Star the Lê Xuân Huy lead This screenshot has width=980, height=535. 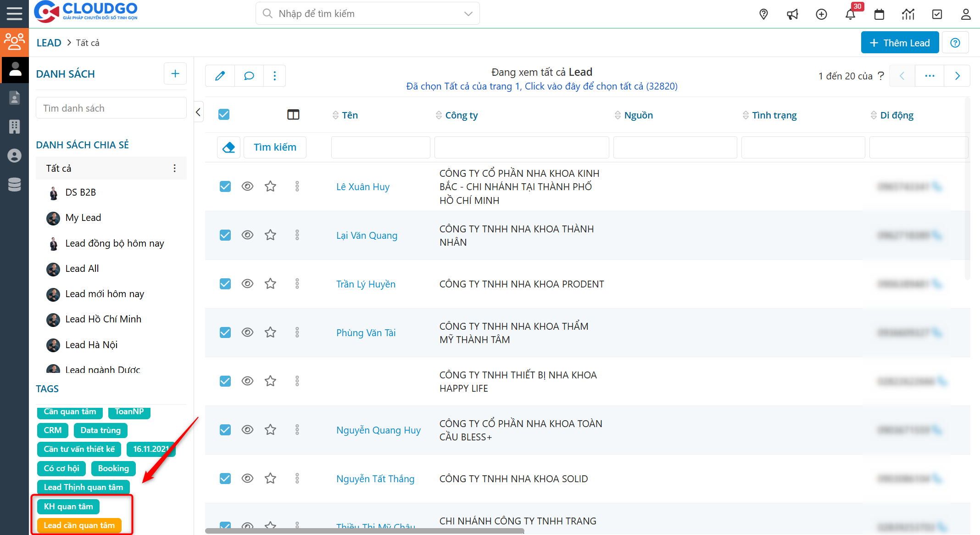coord(270,186)
